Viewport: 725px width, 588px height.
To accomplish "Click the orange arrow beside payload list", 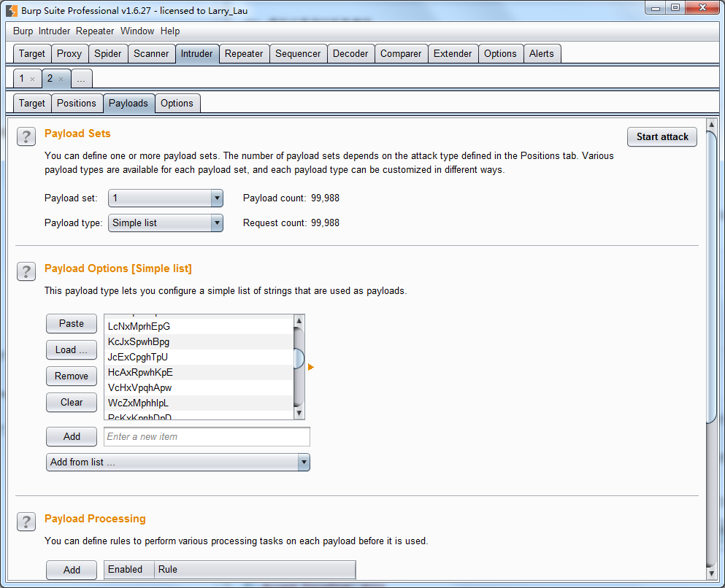I will click(311, 367).
